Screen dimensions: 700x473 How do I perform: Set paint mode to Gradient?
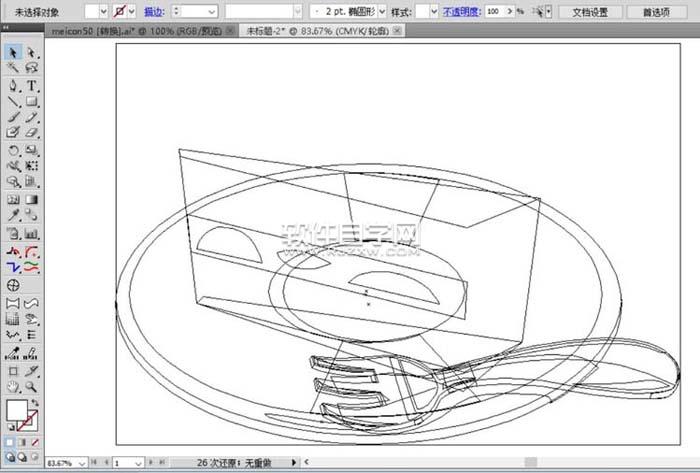click(22, 442)
